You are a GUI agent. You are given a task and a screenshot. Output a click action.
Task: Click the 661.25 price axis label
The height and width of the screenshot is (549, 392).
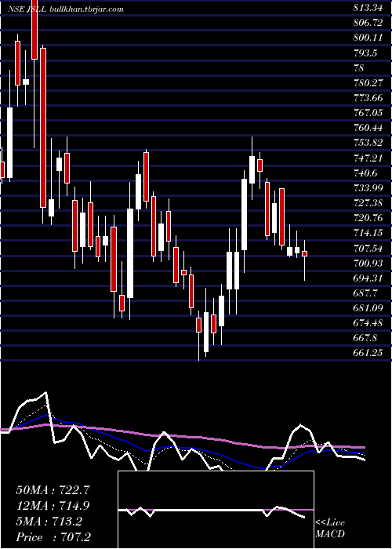point(368,353)
